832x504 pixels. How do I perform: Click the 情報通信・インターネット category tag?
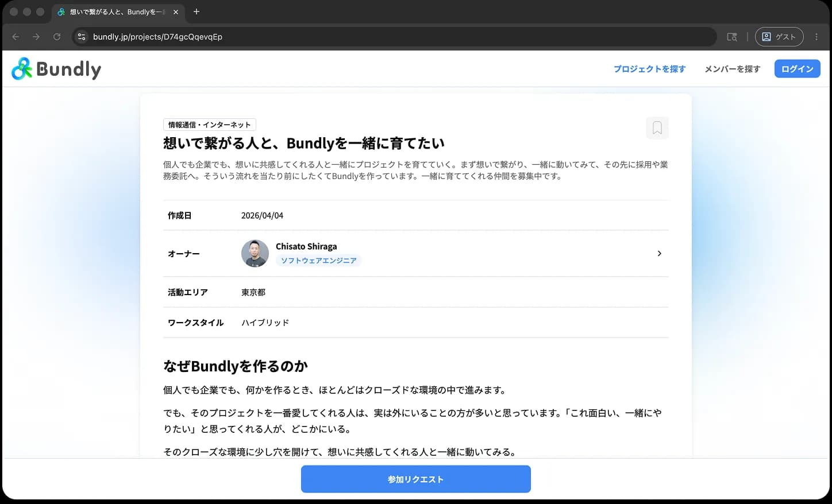[x=210, y=125]
